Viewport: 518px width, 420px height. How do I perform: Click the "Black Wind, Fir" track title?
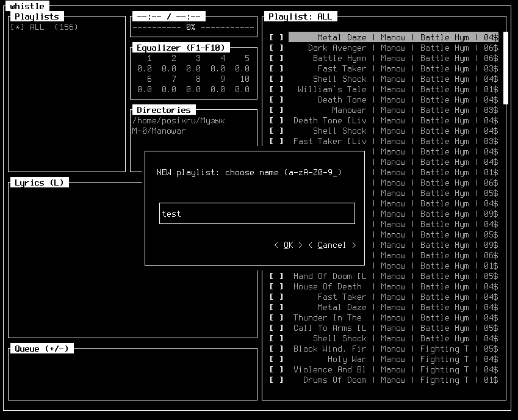point(329,349)
